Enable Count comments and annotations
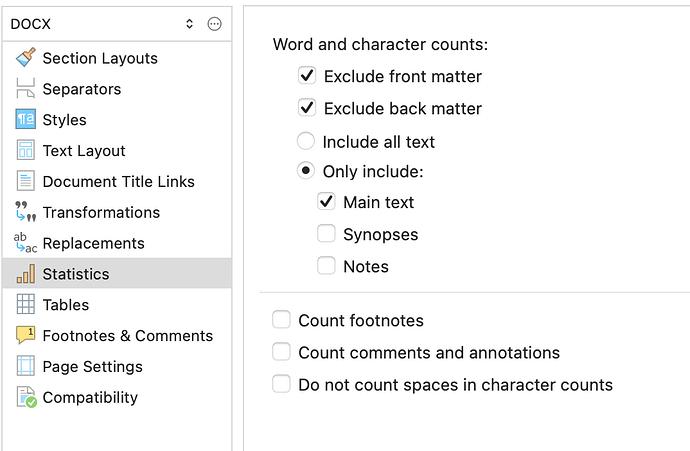The width and height of the screenshot is (690, 451). click(281, 352)
